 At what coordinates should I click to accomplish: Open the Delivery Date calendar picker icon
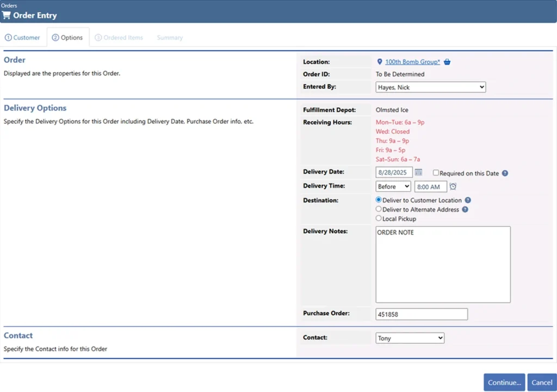(419, 173)
